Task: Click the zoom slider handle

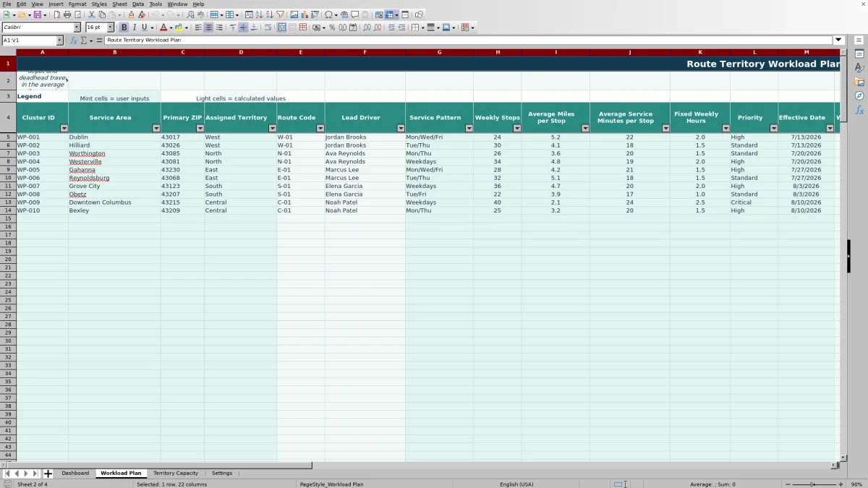Action: tap(812, 484)
